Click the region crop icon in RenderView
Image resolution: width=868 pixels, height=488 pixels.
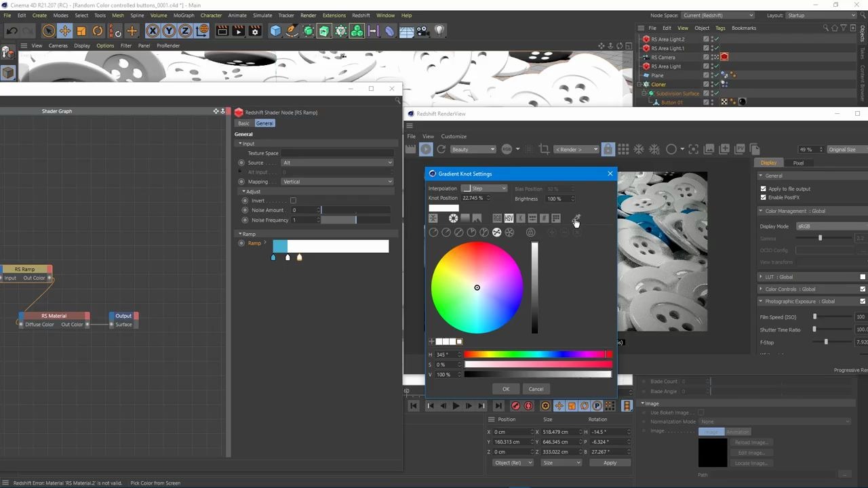542,150
